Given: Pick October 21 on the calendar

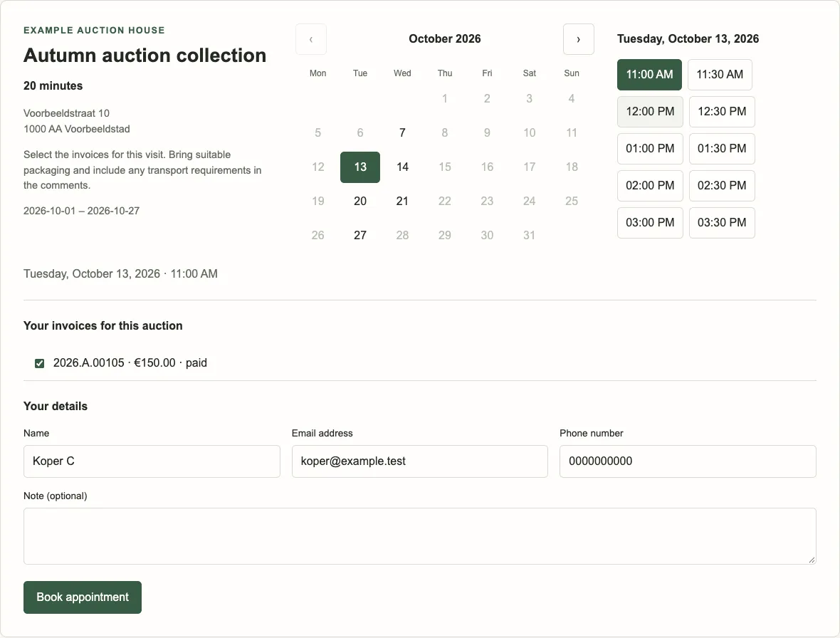Looking at the screenshot, I should point(402,202).
